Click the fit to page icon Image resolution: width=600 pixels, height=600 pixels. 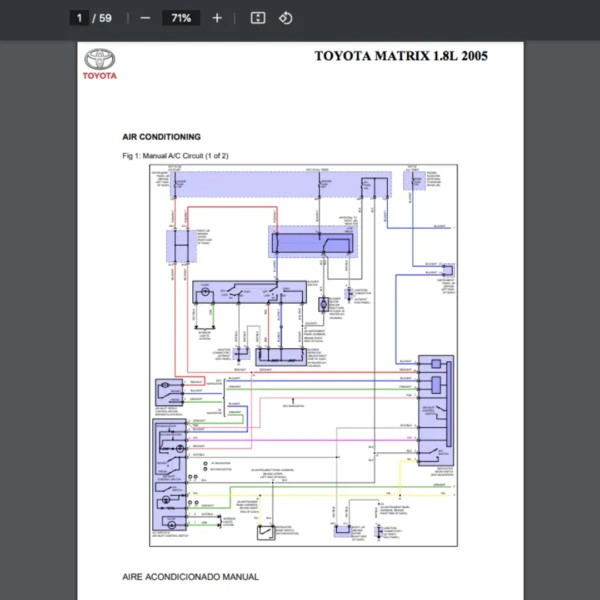(258, 18)
